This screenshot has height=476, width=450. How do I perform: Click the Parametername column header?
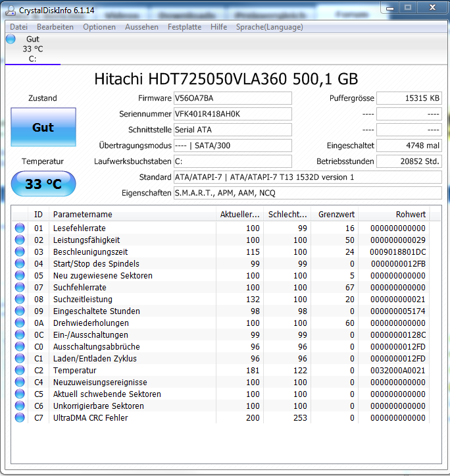tap(132, 215)
